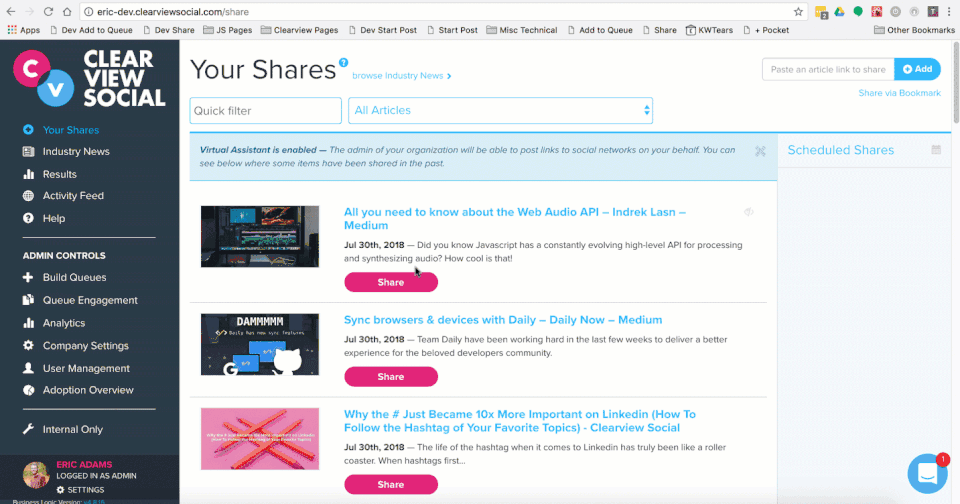
Task: Open the pink hashtag article thumbnail
Action: pos(260,439)
